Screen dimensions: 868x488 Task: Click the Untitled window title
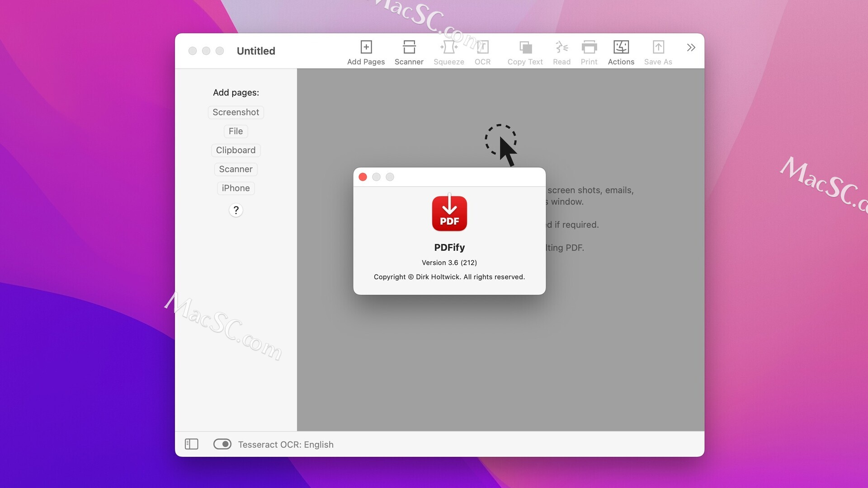click(x=256, y=51)
